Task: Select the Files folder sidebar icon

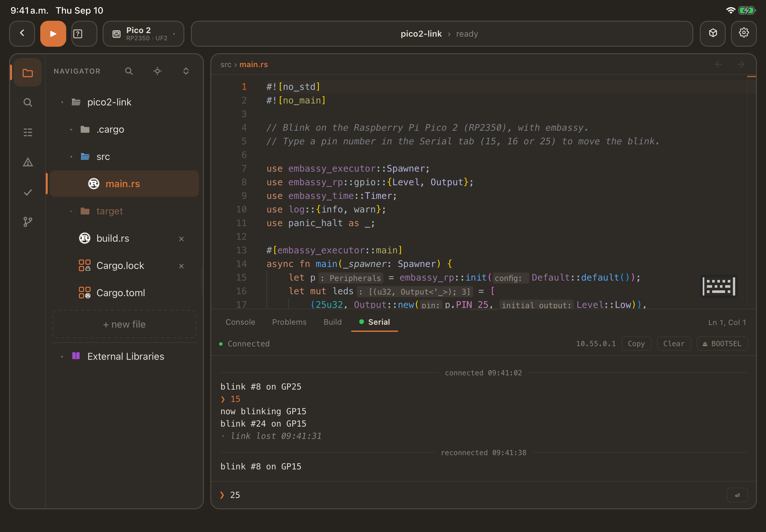Action: coord(28,73)
